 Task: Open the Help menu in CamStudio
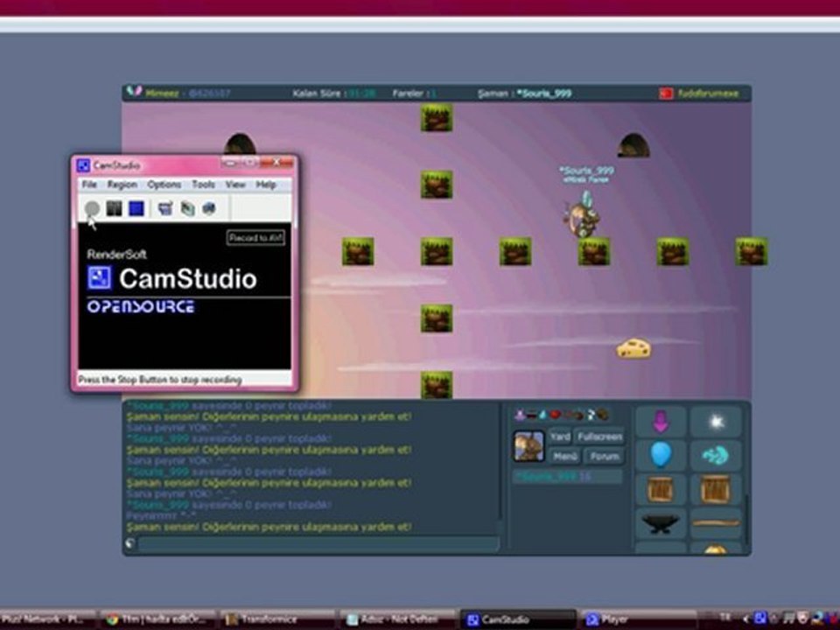click(266, 185)
